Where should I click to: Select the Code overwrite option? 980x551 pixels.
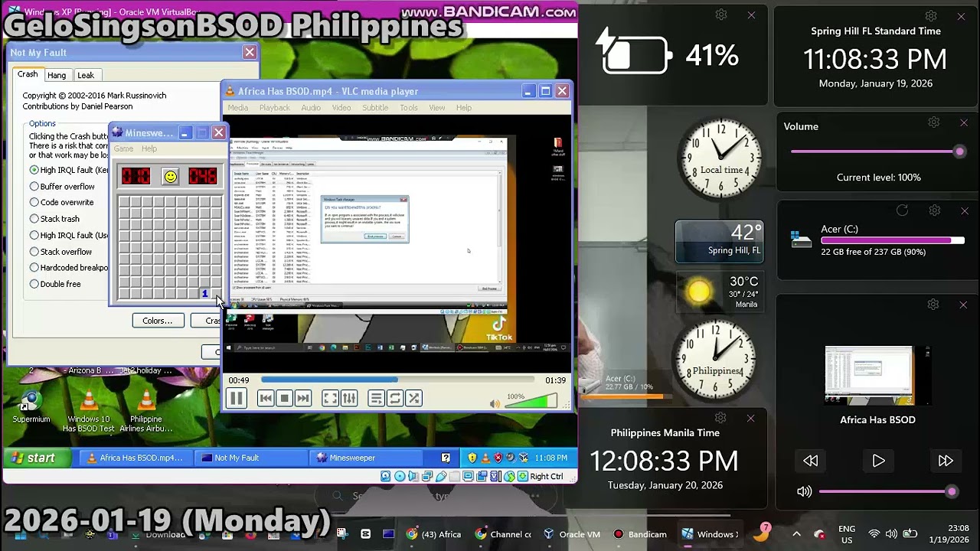61,202
